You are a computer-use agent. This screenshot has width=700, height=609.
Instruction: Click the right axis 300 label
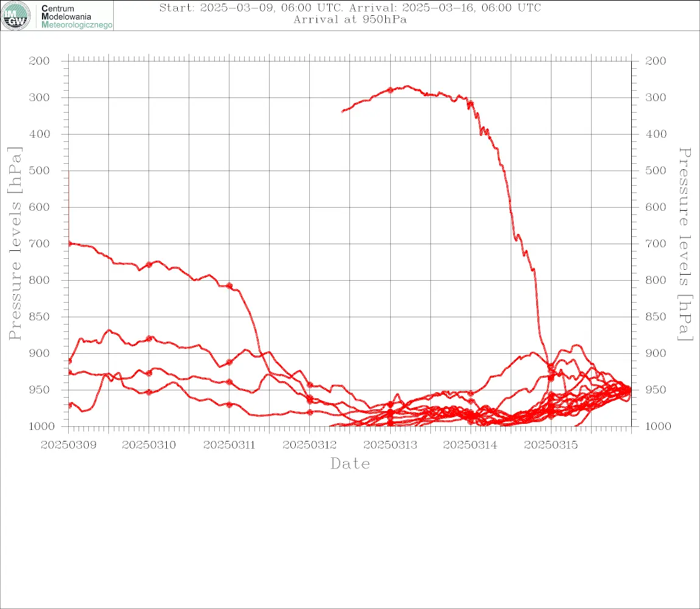656,97
